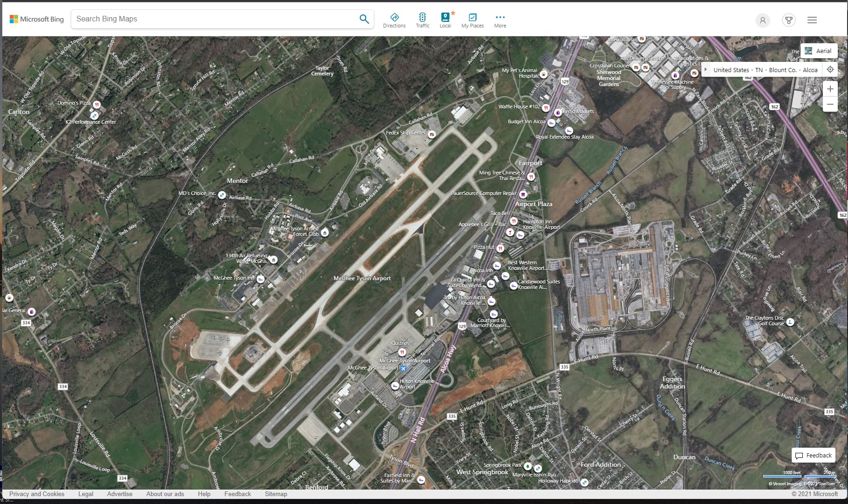Open the Privacy and Cookies link
848x504 pixels.
pos(37,494)
